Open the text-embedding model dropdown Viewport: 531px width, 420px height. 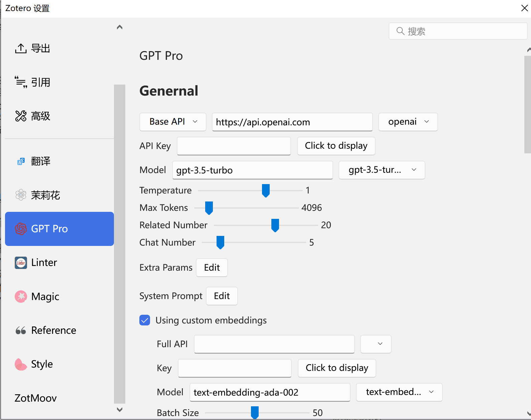[x=399, y=392]
